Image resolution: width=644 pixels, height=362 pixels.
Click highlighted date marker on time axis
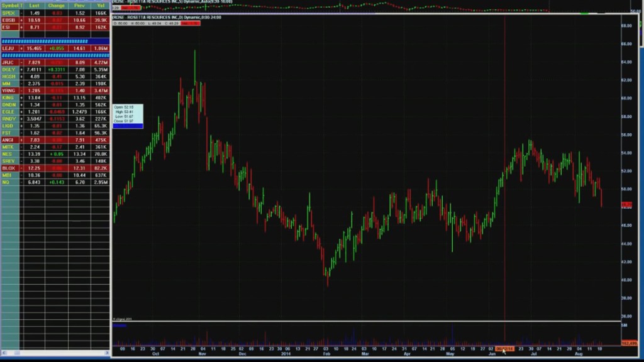pyautogui.click(x=505, y=348)
